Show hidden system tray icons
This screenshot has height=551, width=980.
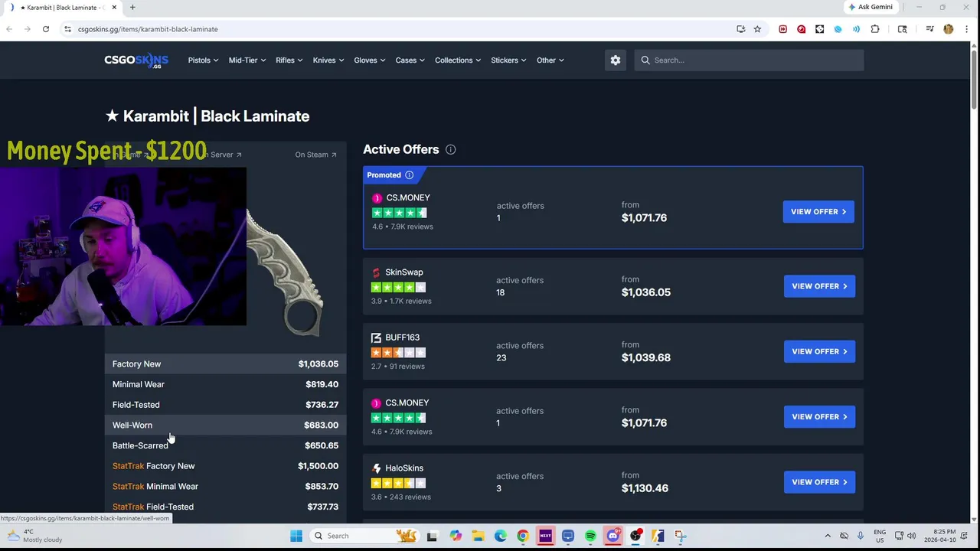[828, 536]
